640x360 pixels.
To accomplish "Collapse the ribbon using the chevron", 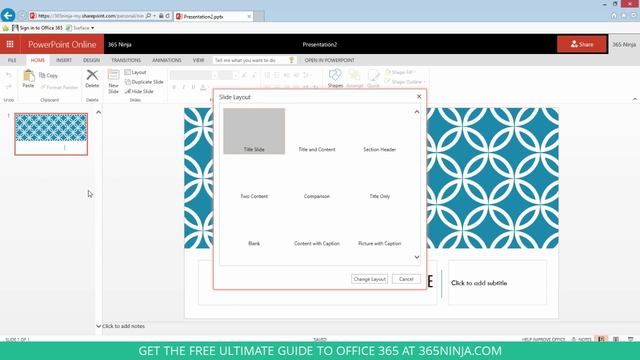I will pos(635,99).
